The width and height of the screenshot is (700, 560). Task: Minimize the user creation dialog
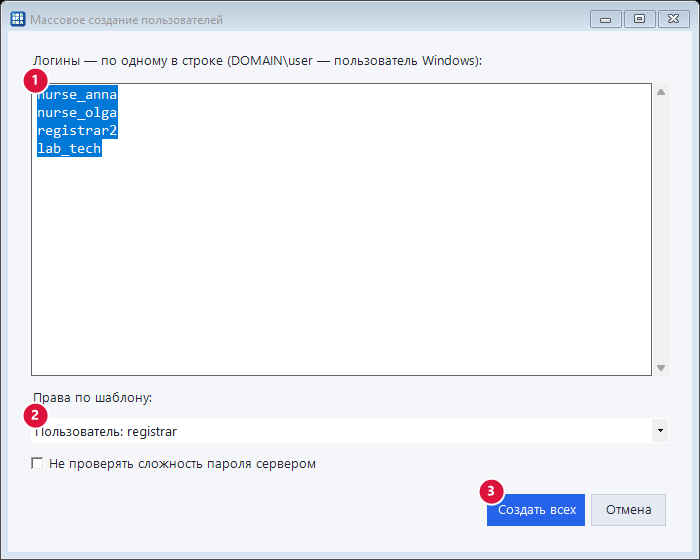coord(605,19)
